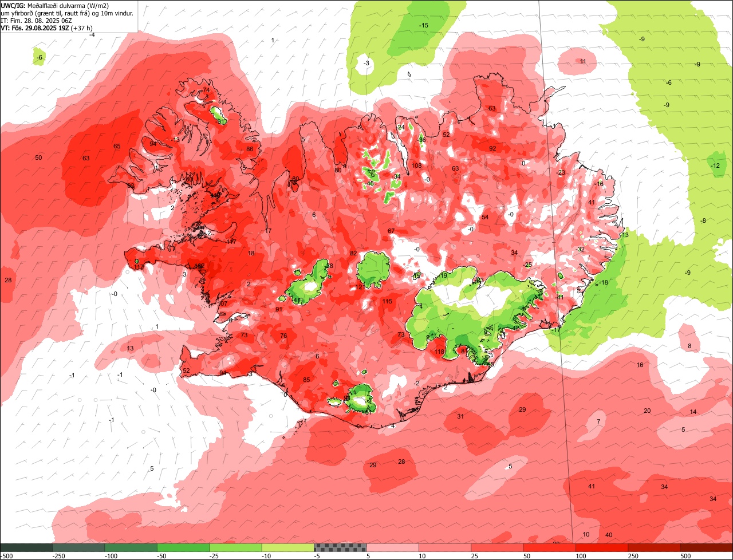Click the subtitle line 'um yfirborð (grænt til, rautt frá)'
This screenshot has height=560, width=733.
45,13
